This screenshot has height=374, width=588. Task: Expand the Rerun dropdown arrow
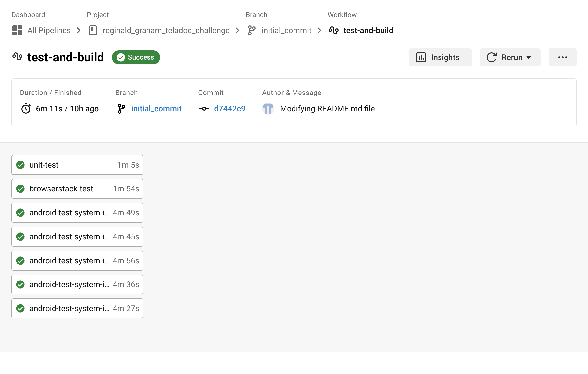(529, 57)
